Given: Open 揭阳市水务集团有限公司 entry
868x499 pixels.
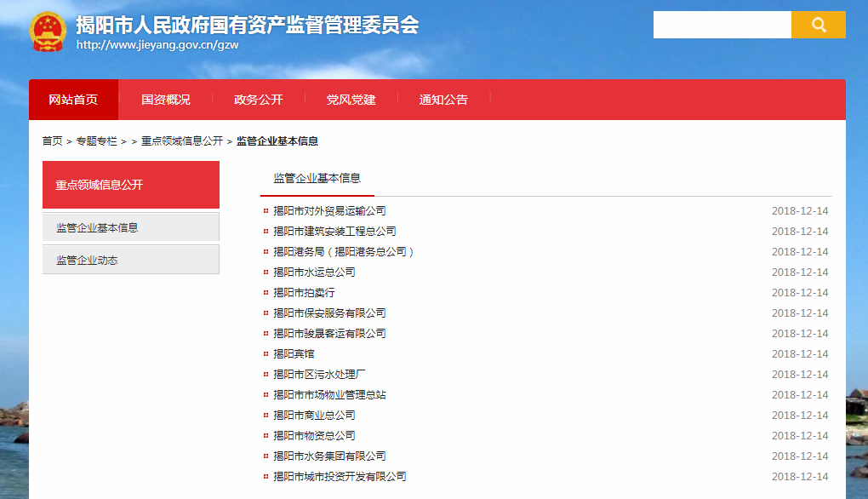Looking at the screenshot, I should pyautogui.click(x=329, y=456).
